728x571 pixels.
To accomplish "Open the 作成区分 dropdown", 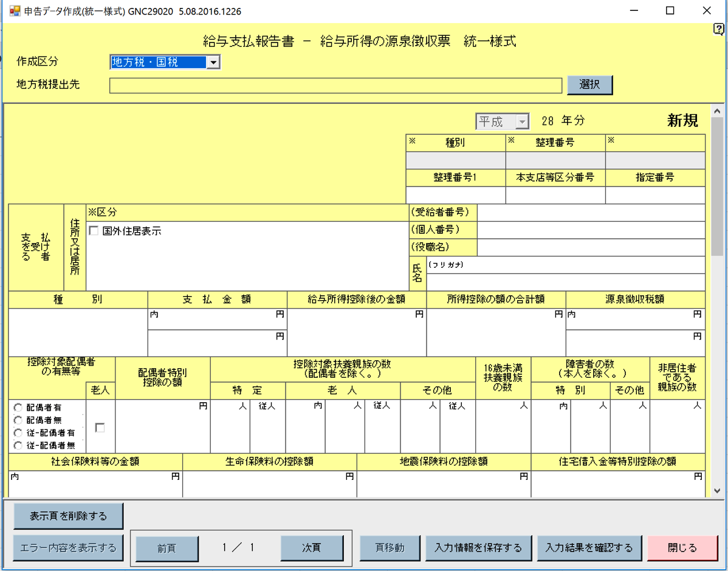I will pyautogui.click(x=213, y=62).
